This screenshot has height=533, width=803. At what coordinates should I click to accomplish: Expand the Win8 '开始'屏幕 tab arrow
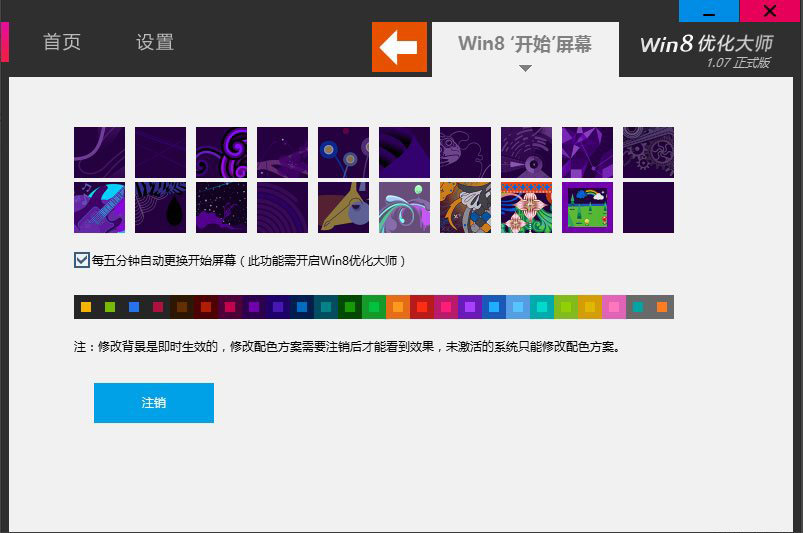click(x=525, y=68)
